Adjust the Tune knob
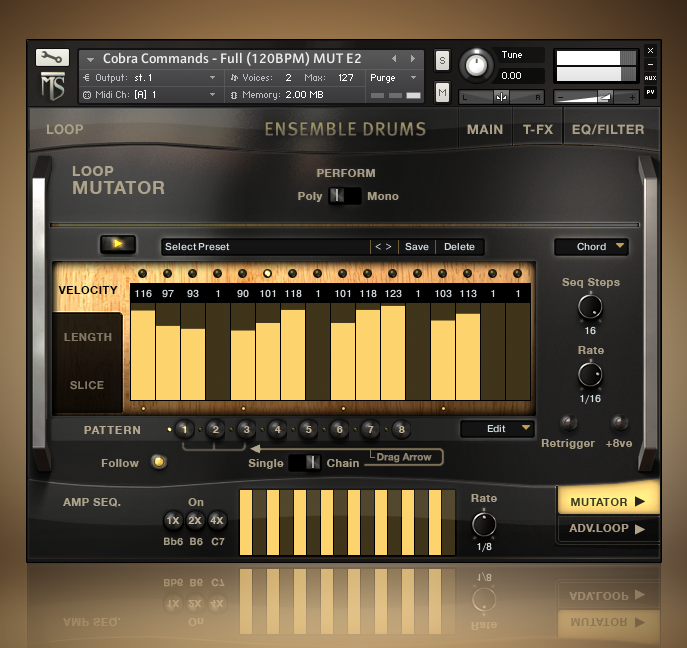 click(x=476, y=66)
